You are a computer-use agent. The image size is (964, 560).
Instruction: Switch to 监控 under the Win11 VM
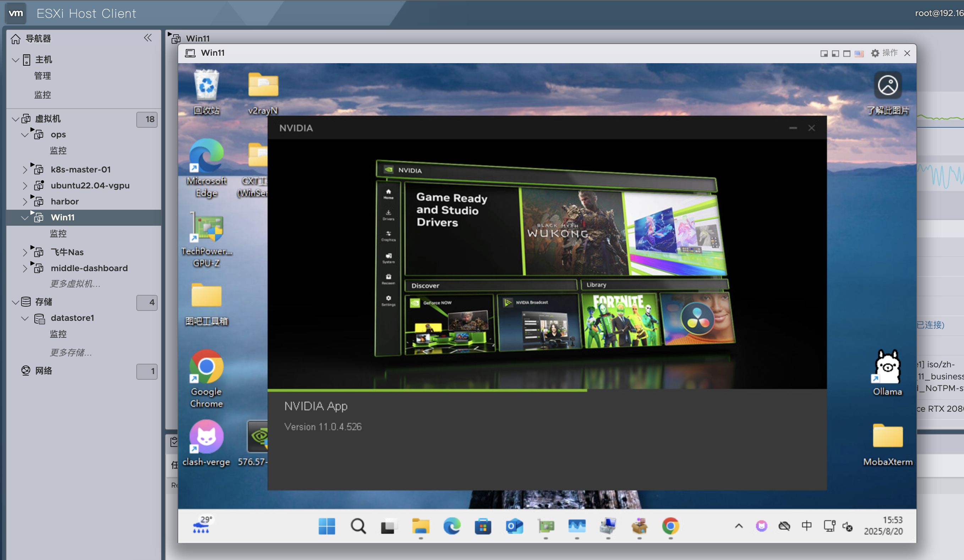(58, 234)
